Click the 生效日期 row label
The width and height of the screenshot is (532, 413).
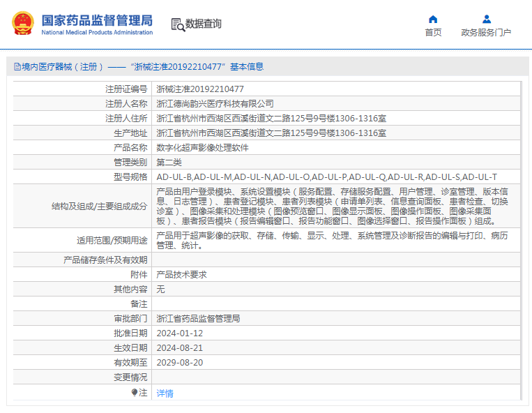pos(130,348)
